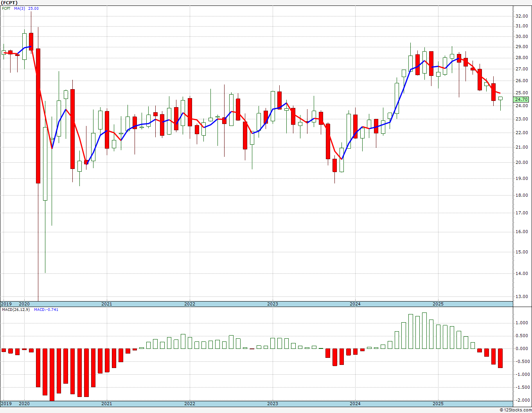Screen dimensions: 532x413
Task: Select the 27.00 price axis label
Action: point(521,69)
